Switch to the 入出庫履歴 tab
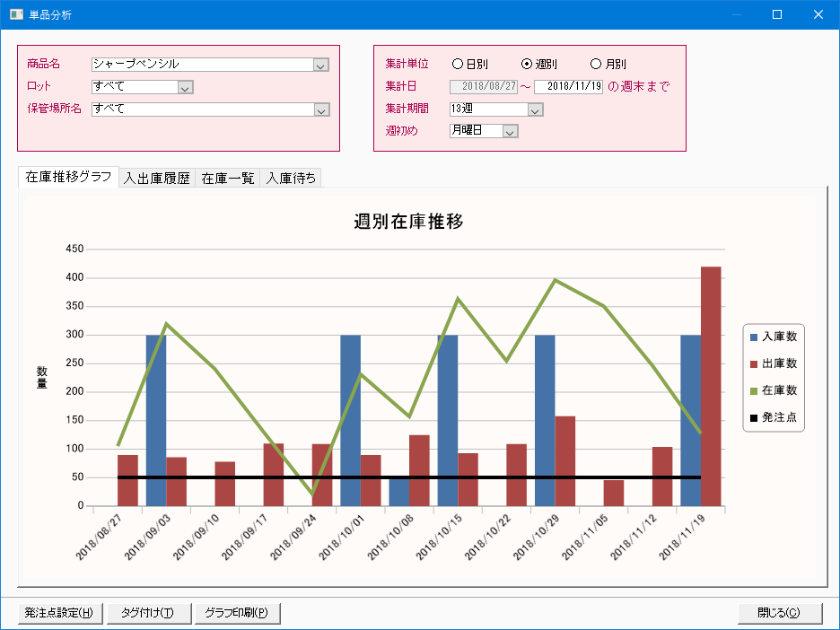The image size is (840, 630). (157, 178)
